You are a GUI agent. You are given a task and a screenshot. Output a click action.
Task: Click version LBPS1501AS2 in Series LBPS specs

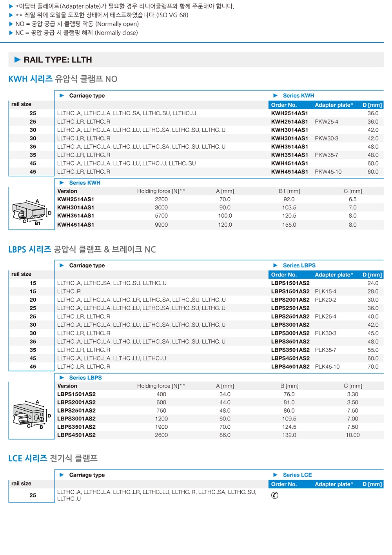pyautogui.click(x=76, y=394)
